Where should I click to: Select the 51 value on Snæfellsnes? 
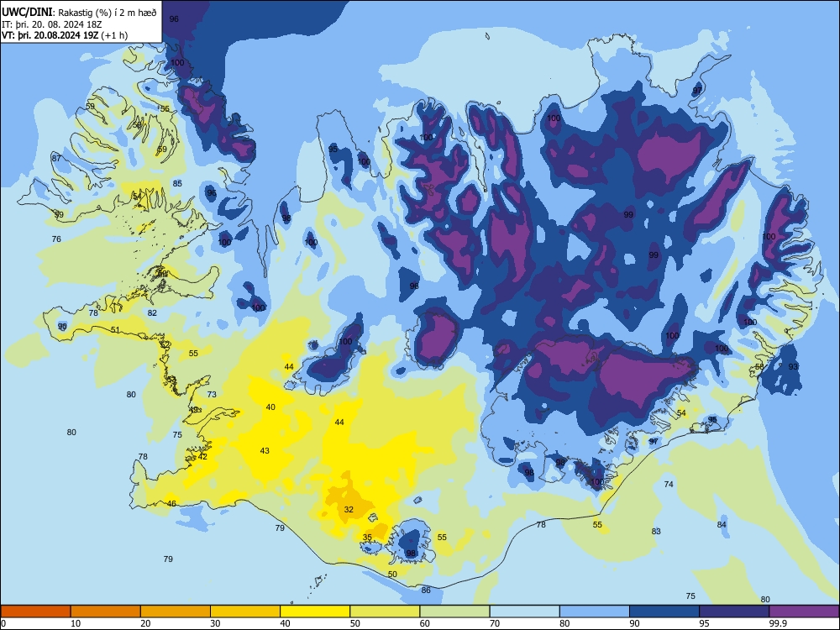click(x=115, y=330)
